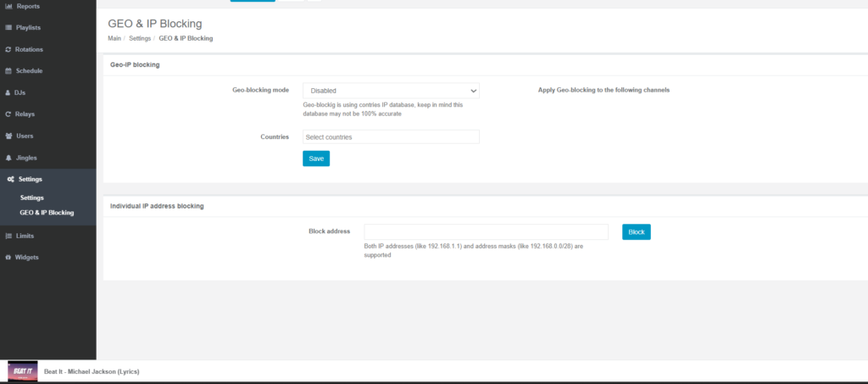Click the Block button
868x384 pixels.
tap(636, 232)
